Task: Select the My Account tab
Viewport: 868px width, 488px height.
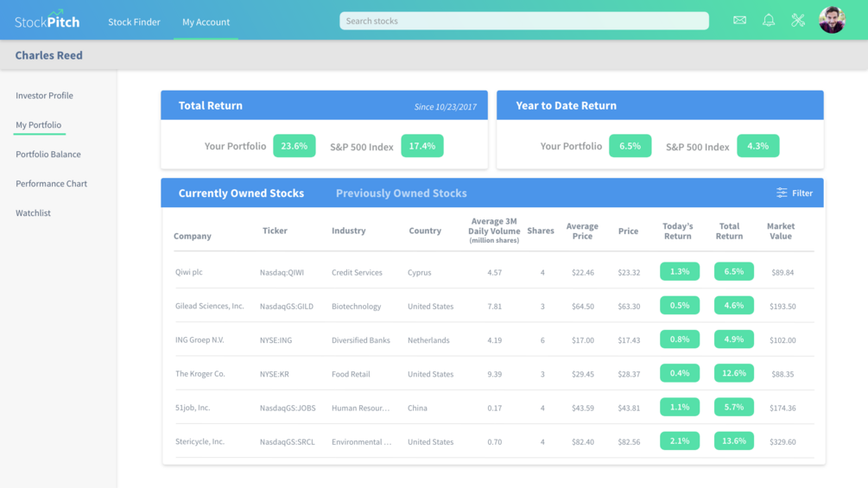Action: pos(206,22)
